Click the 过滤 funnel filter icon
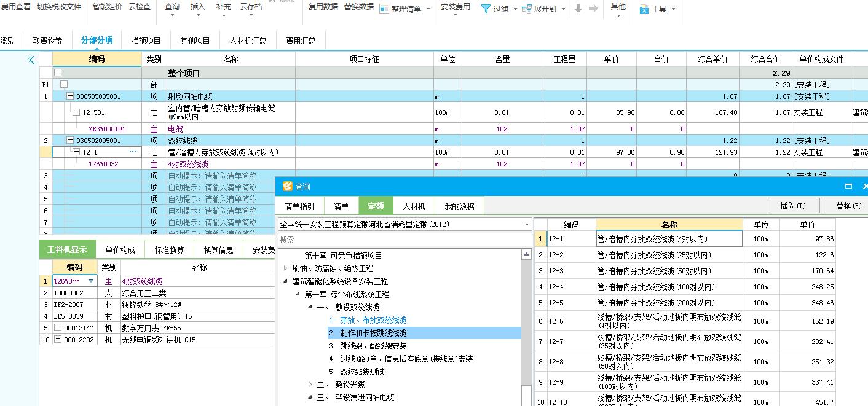 coord(486,9)
